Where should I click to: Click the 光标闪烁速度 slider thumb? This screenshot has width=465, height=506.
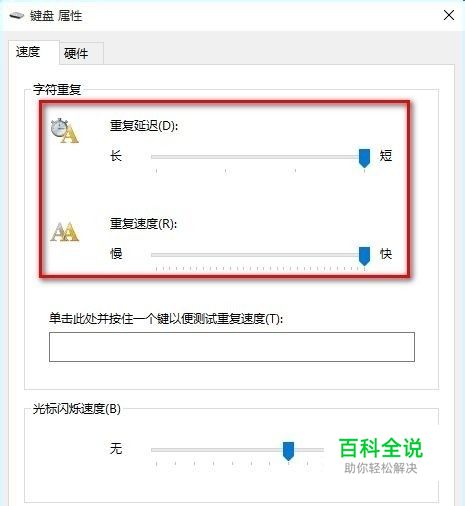click(288, 451)
